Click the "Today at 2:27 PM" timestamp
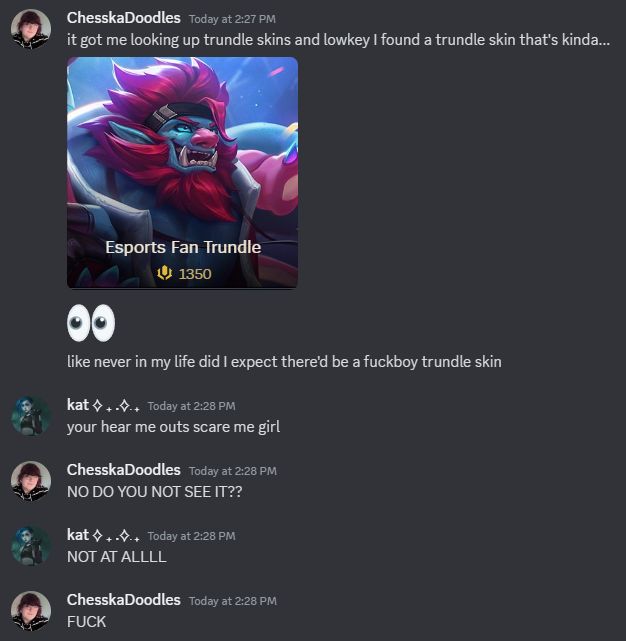The width and height of the screenshot is (626, 641). 232,19
